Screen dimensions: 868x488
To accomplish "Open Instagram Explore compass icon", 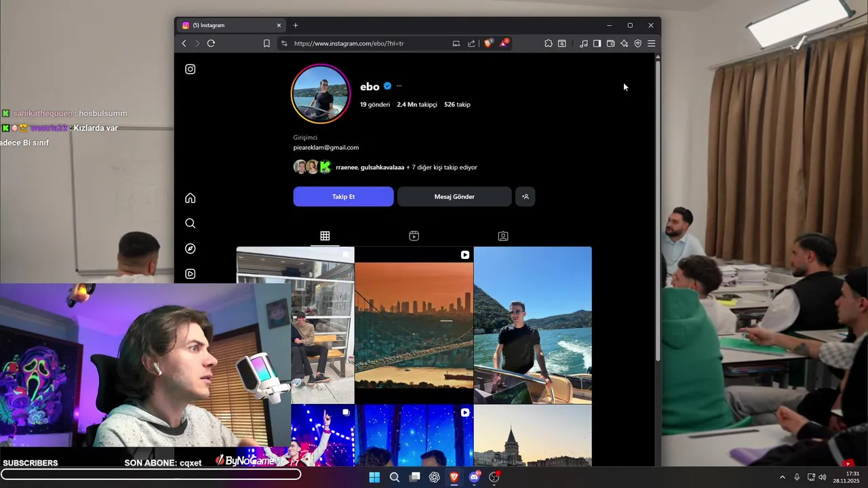I will point(191,249).
